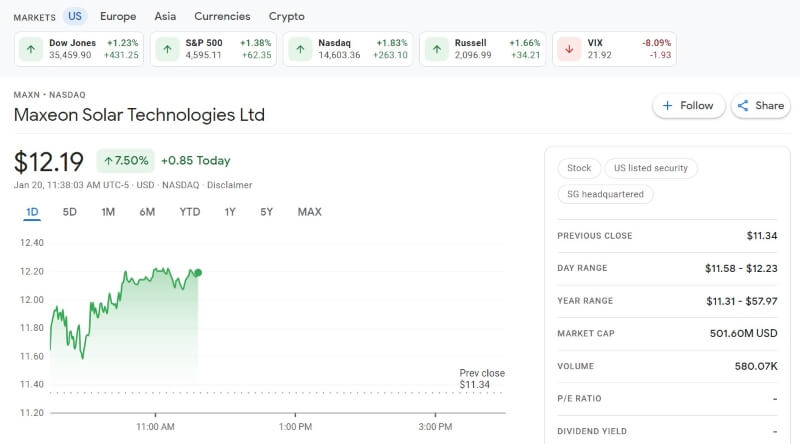This screenshot has width=800, height=444.
Task: Click the MARKETS heading label
Action: coord(35,17)
